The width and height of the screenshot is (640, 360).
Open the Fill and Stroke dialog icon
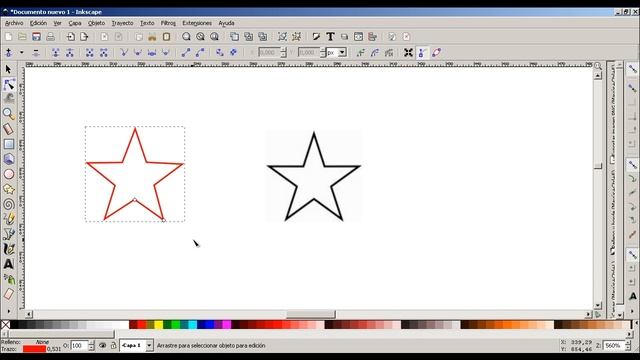[x=316, y=37]
